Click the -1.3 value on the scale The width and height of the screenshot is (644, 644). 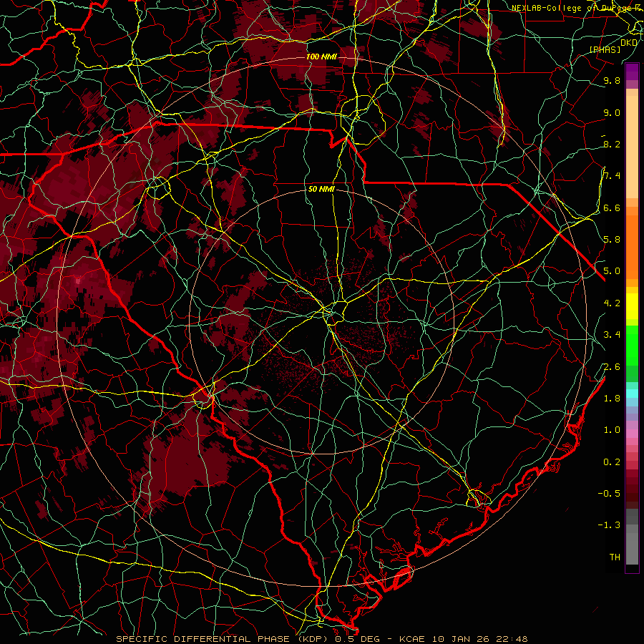click(609, 525)
